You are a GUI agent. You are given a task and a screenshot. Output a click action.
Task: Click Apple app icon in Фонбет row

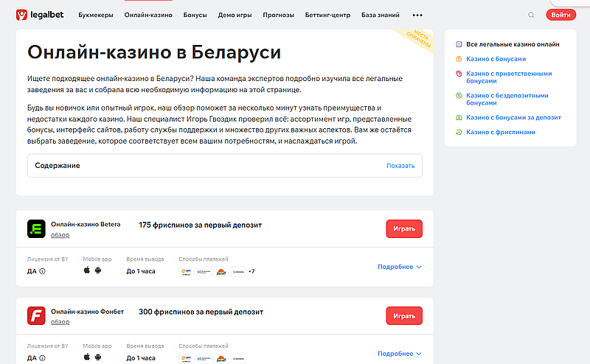click(87, 357)
